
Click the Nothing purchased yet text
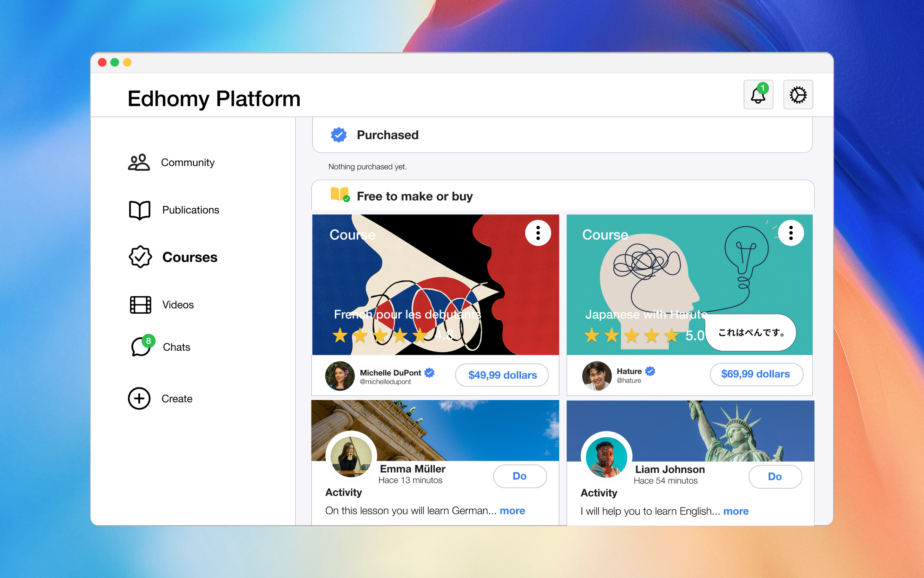(367, 167)
